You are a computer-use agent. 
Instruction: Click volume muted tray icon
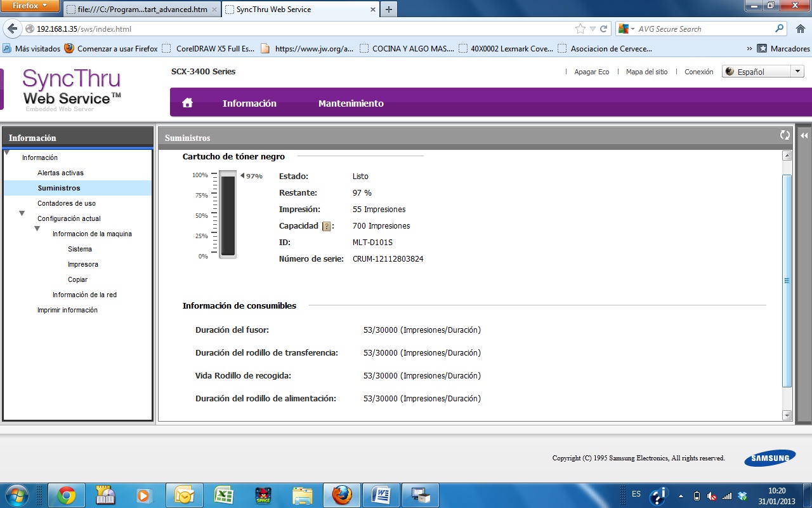click(x=712, y=496)
